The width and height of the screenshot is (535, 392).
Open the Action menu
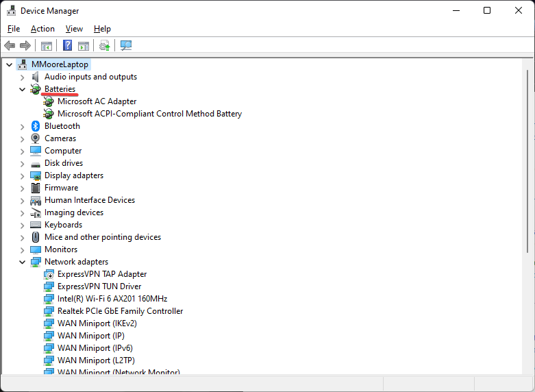(42, 29)
